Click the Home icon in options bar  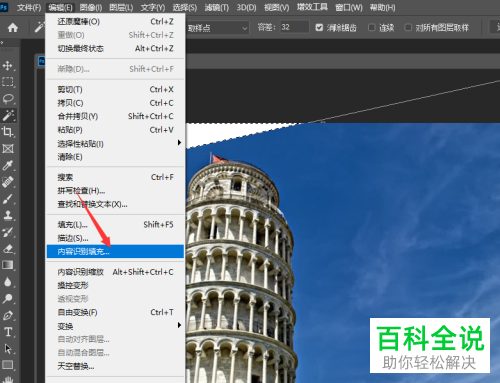coord(13,27)
